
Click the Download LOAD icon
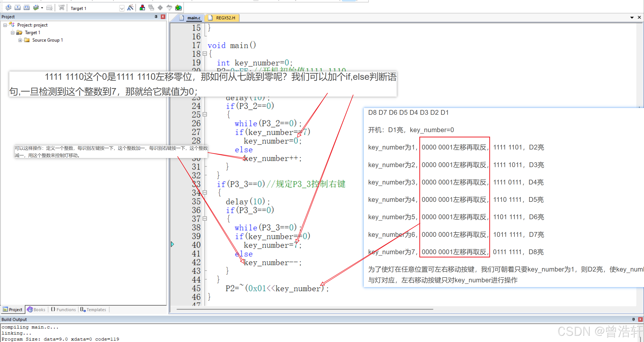point(62,8)
